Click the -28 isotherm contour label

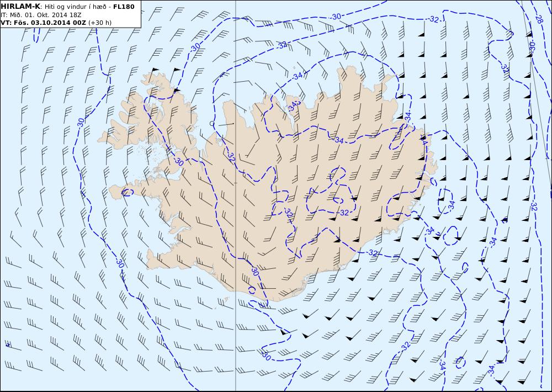(x=539, y=19)
